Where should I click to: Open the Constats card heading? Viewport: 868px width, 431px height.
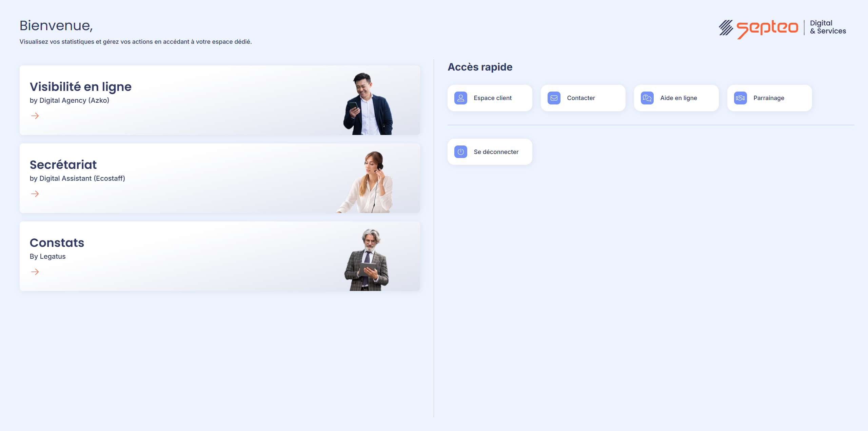tap(57, 243)
